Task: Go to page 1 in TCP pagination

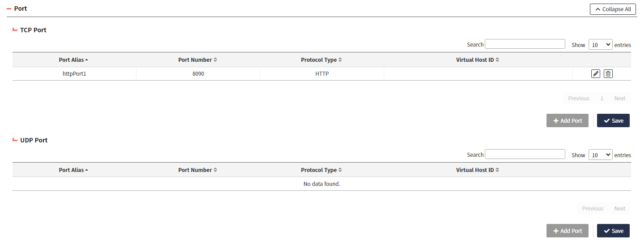Action: pos(602,99)
